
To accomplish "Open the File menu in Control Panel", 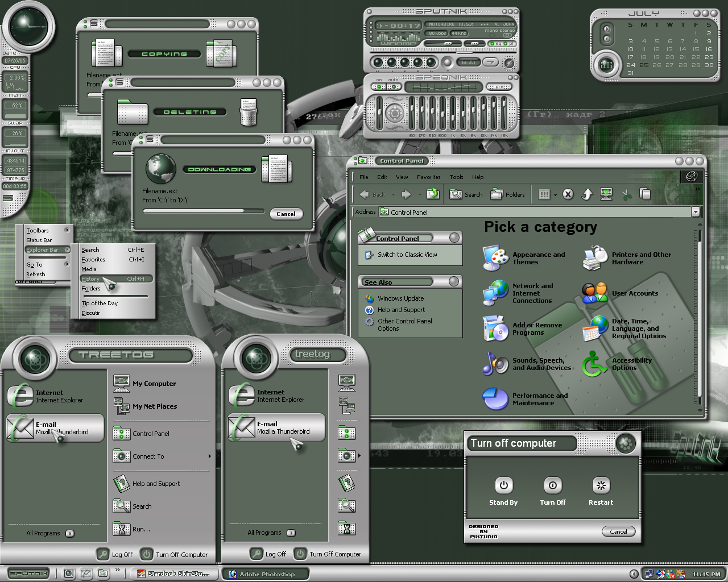I will [x=363, y=177].
